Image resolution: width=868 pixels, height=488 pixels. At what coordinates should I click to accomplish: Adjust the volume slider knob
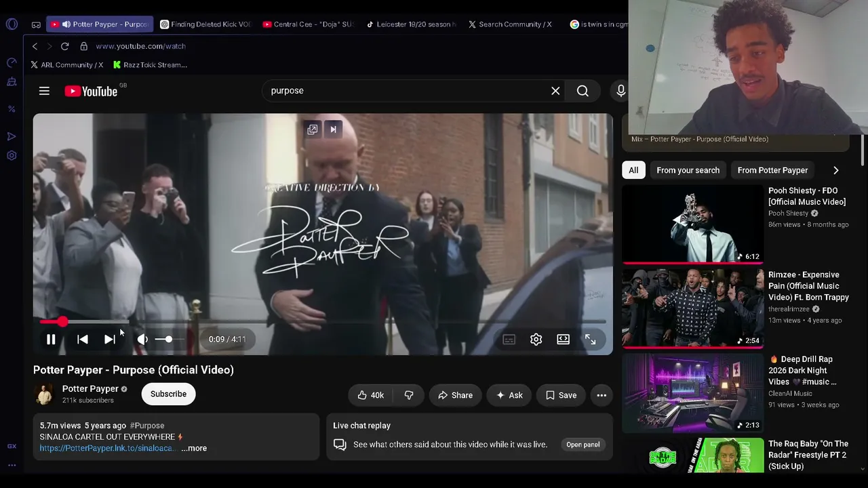coord(168,339)
